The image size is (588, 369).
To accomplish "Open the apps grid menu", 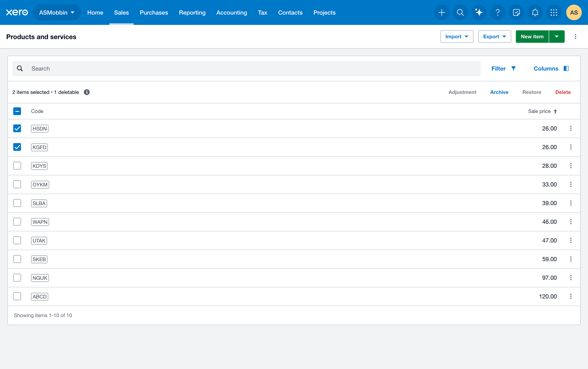I will [554, 13].
